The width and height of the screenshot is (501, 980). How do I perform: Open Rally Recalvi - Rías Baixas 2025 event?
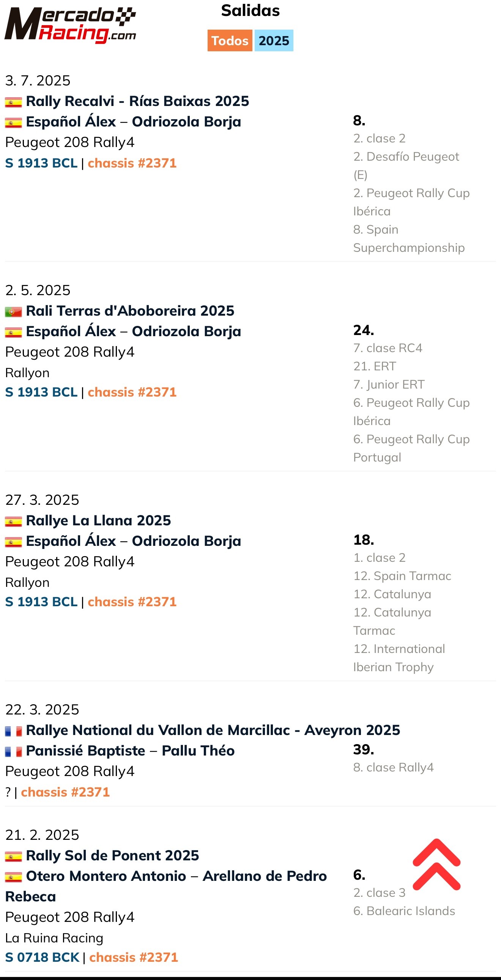pyautogui.click(x=137, y=101)
